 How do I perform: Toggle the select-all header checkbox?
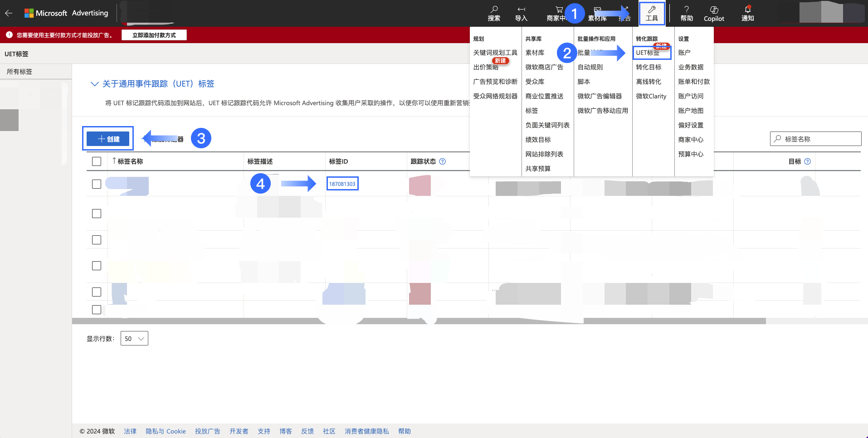[97, 161]
